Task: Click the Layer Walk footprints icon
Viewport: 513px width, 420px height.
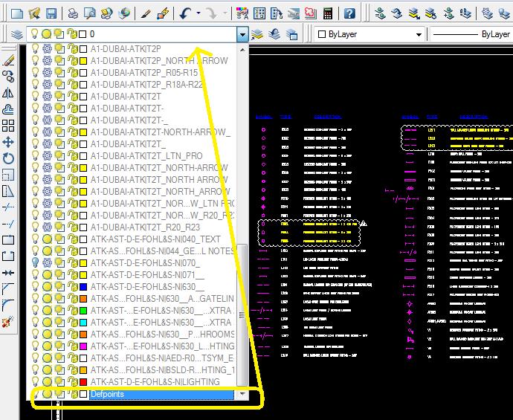Action: coord(465,13)
